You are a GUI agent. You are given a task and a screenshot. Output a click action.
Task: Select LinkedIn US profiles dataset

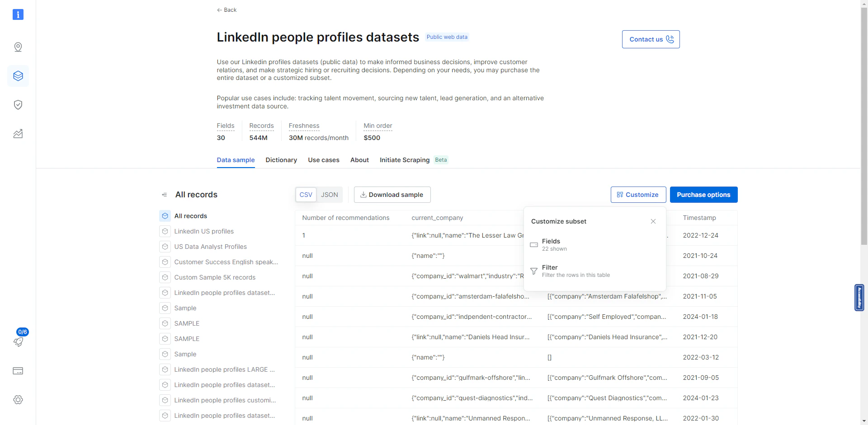[x=204, y=231]
